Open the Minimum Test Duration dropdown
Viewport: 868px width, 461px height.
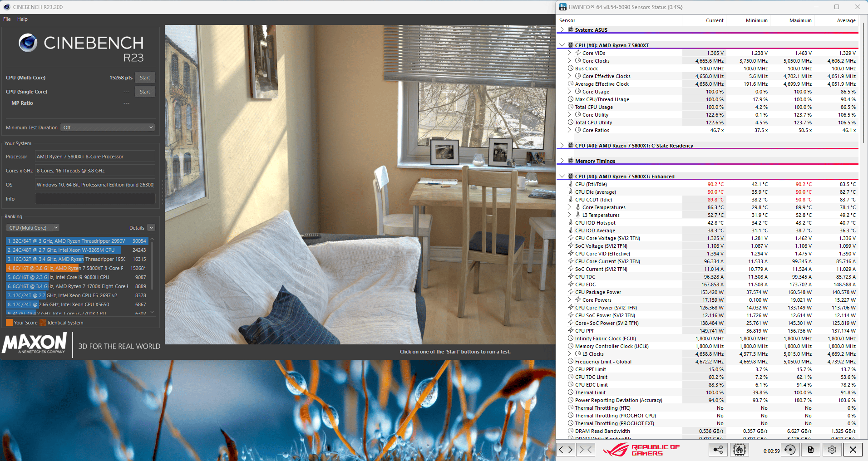108,128
